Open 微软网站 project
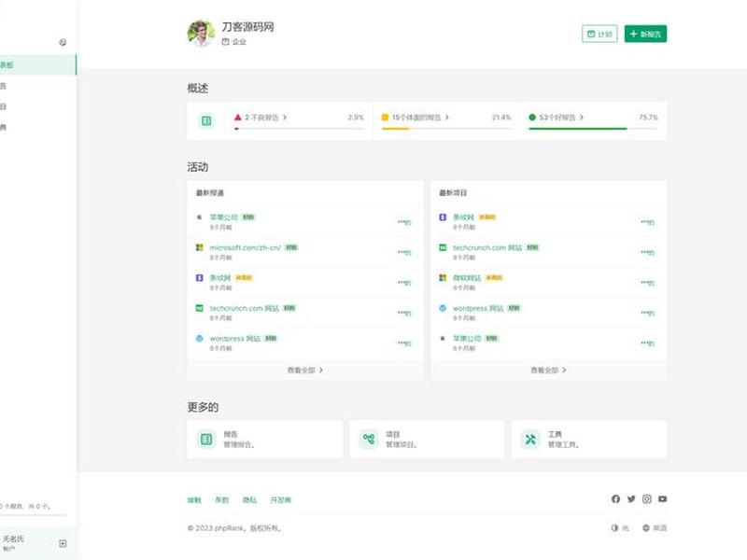Image resolution: width=747 pixels, height=560 pixels. coord(466,277)
